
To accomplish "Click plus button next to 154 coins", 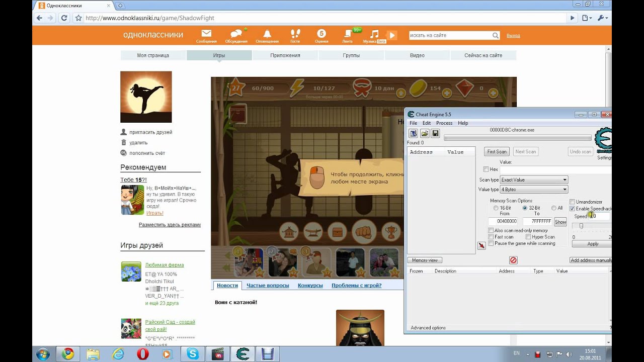I will (x=447, y=93).
